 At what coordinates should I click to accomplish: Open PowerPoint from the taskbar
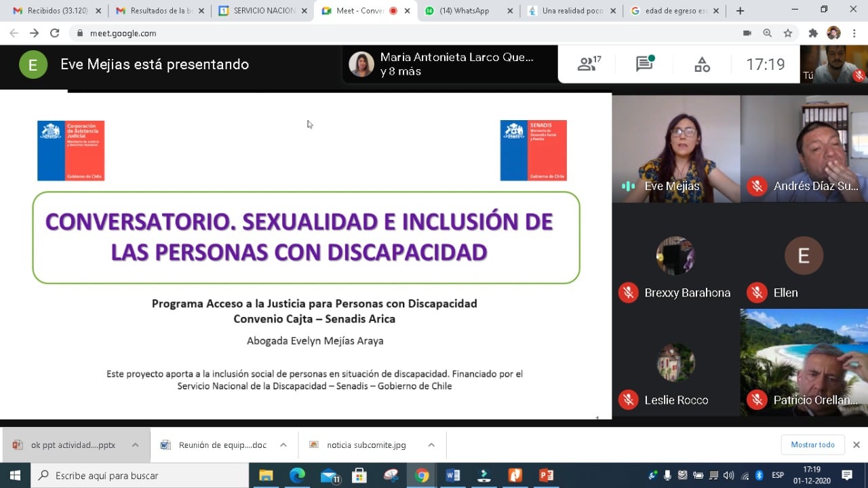point(546,475)
